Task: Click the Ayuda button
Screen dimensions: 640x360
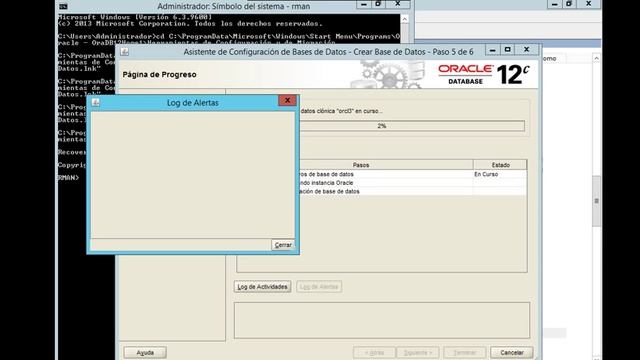Action: [145, 353]
